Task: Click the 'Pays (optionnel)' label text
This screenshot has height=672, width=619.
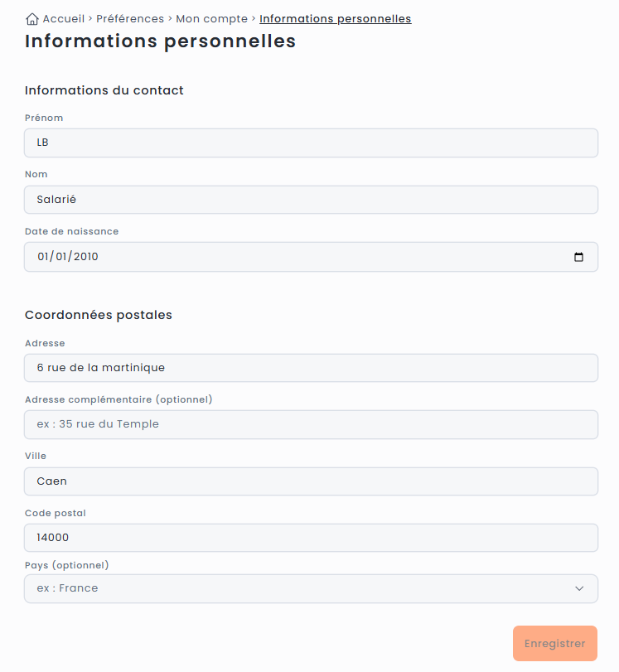Action: pos(67,565)
